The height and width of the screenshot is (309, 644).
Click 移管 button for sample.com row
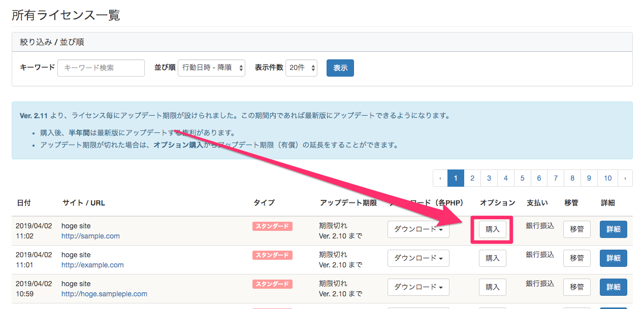tap(576, 229)
